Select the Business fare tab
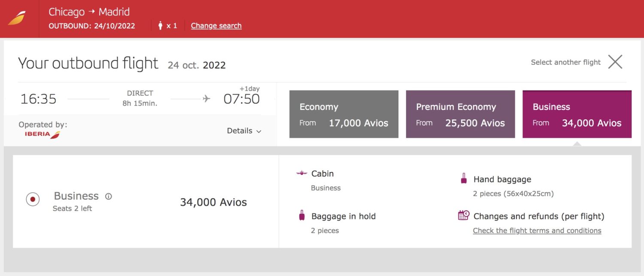The image size is (644, 276). (577, 114)
